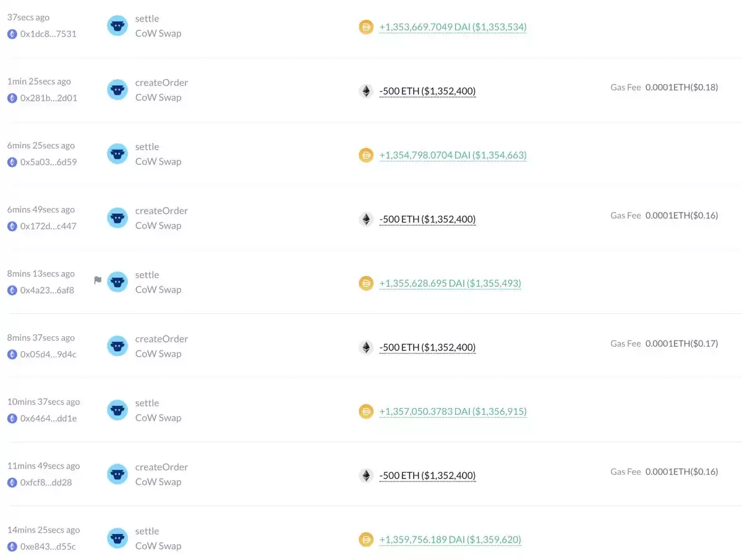Click the +1,354,798.0704 DAI amount link
This screenshot has height=560, width=742.
[x=453, y=155]
